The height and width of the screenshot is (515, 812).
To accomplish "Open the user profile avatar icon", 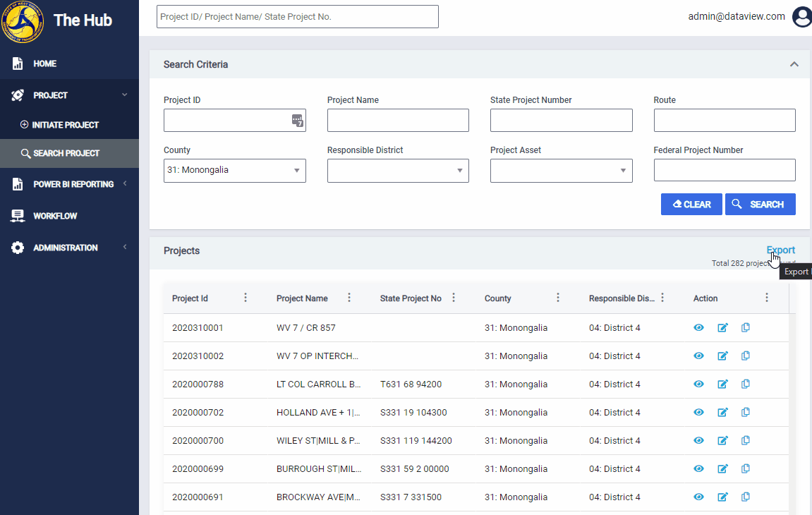I will coord(802,17).
